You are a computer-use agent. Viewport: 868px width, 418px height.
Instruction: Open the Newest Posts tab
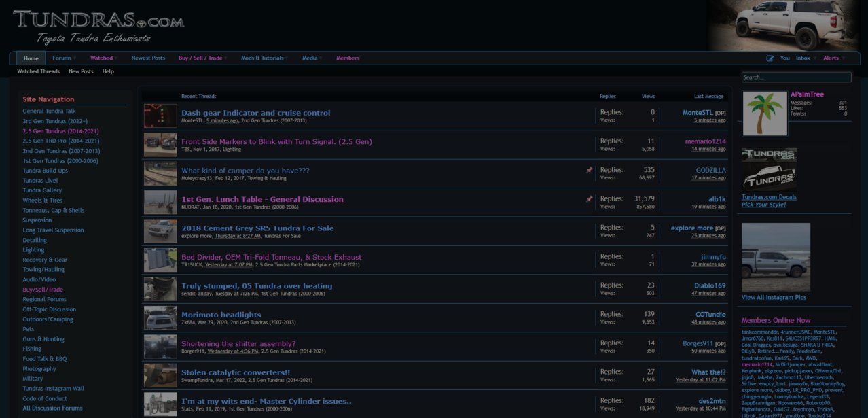coord(148,58)
